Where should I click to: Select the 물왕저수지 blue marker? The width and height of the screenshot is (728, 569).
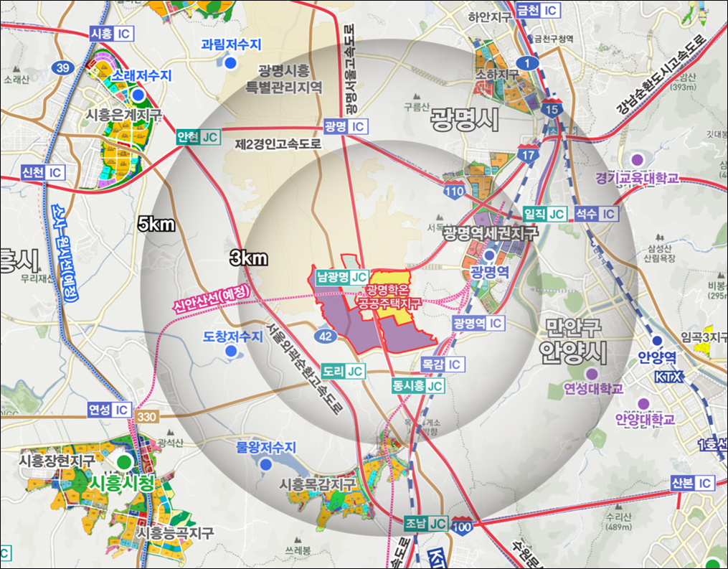click(x=265, y=464)
